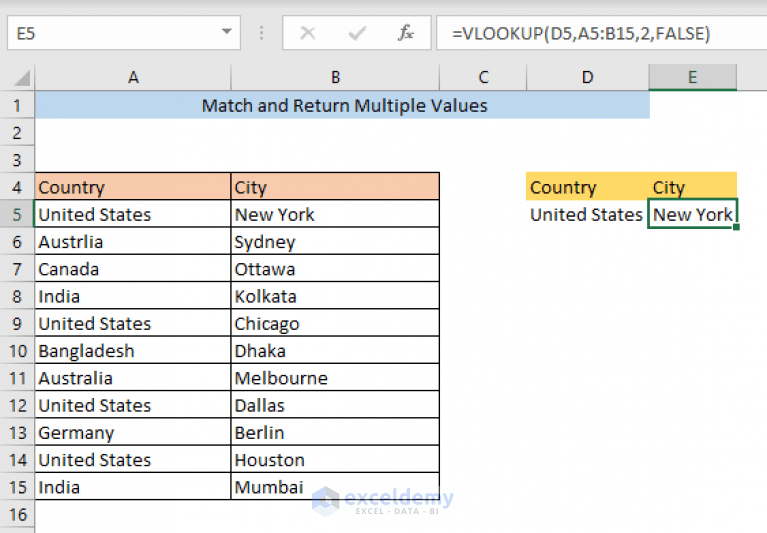Click the 'Dhaka' cell
This screenshot has width=767, height=533.
pyautogui.click(x=335, y=351)
